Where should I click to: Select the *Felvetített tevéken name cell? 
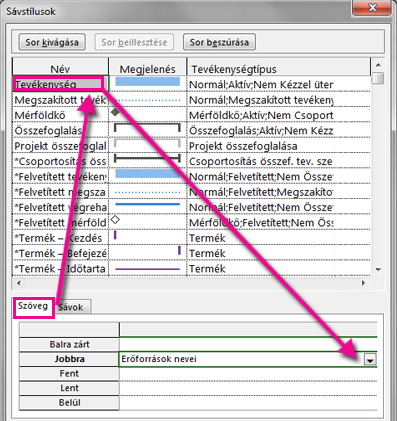60,176
